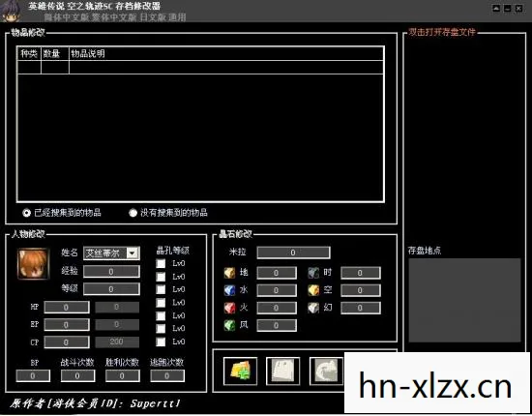Click the 种类 column header
The image size is (532, 416).
point(29,53)
